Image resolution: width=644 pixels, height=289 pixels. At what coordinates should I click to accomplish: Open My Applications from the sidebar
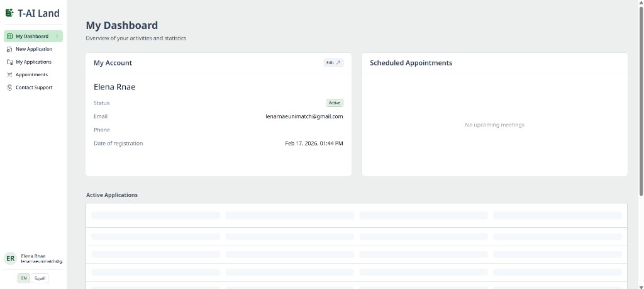[33, 62]
